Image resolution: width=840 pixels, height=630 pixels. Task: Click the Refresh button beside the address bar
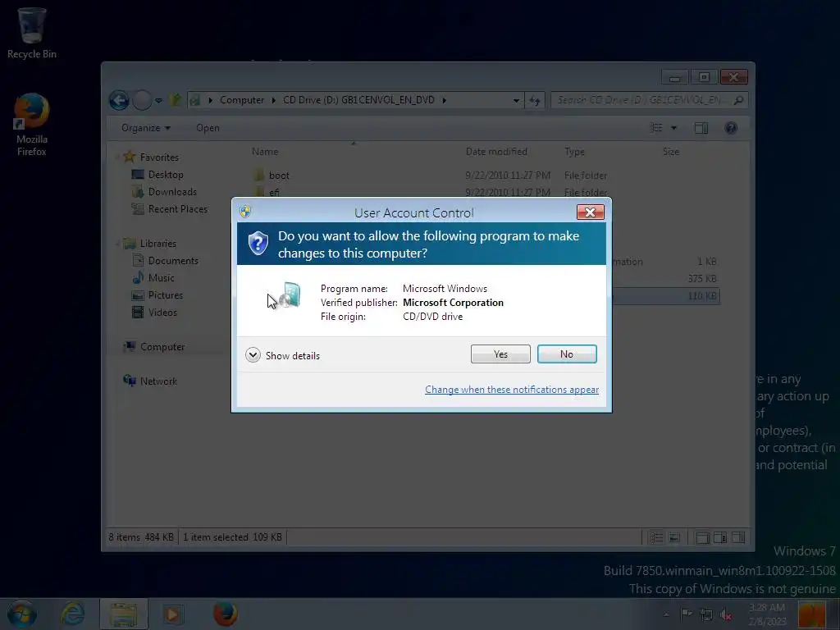(x=535, y=100)
